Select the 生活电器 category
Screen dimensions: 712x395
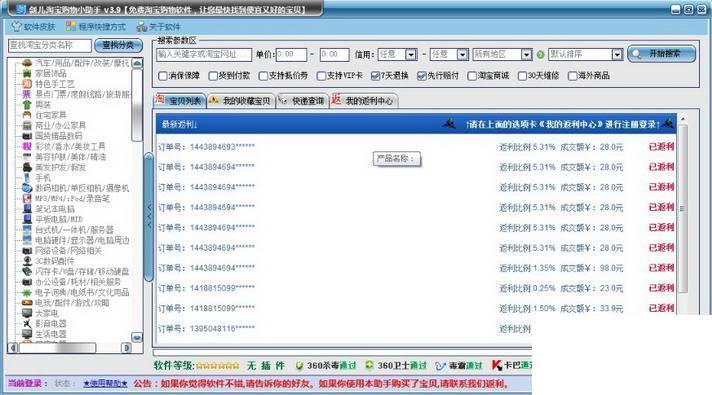(51, 334)
